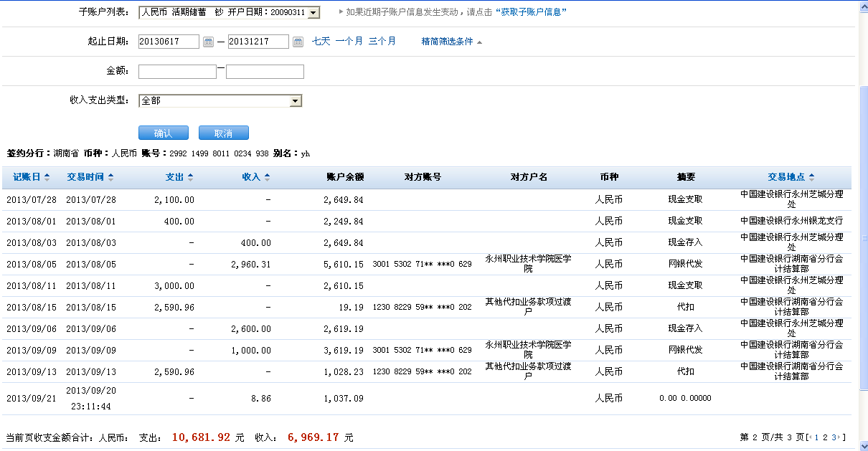The width and height of the screenshot is (868, 451).
Task: Open the start date calendar picker icon
Action: point(208,42)
